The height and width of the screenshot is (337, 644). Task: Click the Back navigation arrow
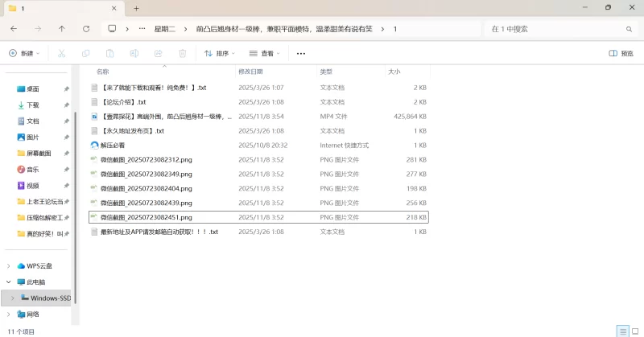coord(14,29)
